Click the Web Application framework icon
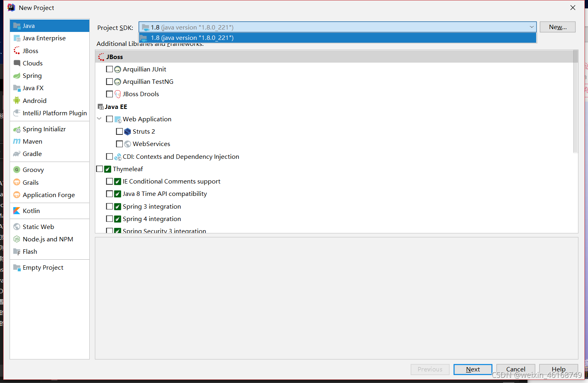 pyautogui.click(x=118, y=119)
